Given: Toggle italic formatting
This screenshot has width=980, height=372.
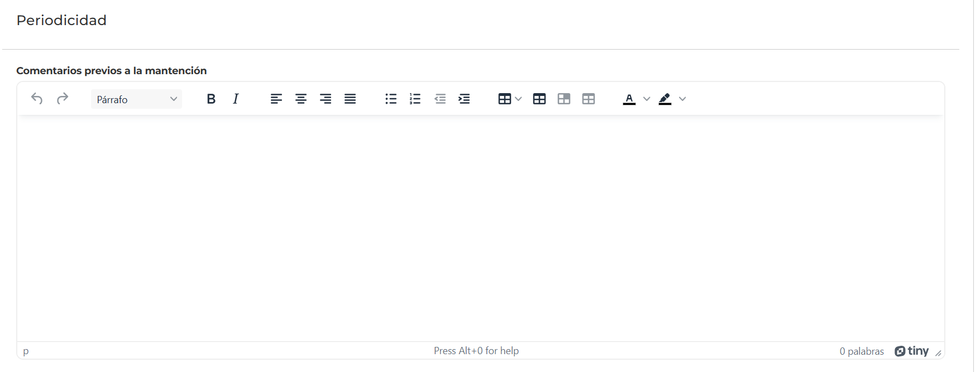Looking at the screenshot, I should 236,99.
